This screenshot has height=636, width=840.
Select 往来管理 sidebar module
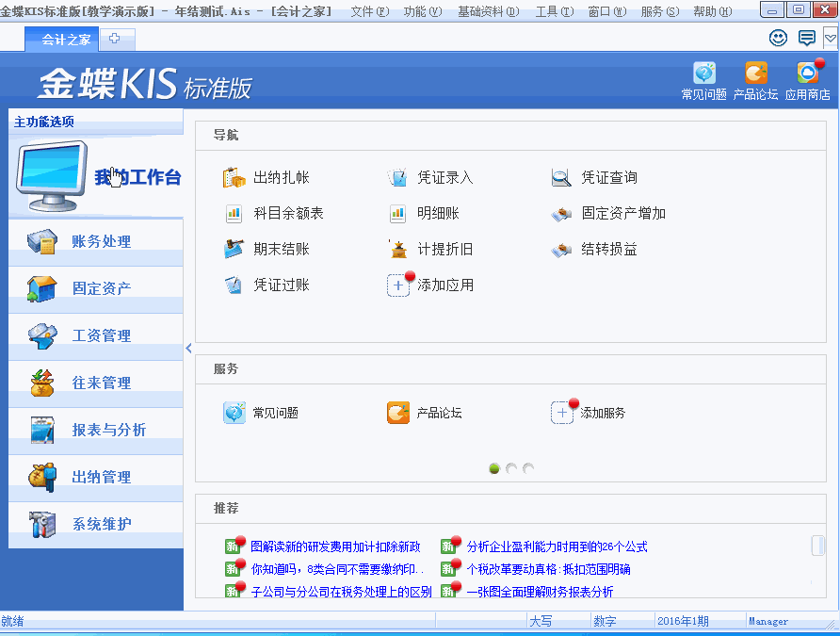[x=96, y=383]
